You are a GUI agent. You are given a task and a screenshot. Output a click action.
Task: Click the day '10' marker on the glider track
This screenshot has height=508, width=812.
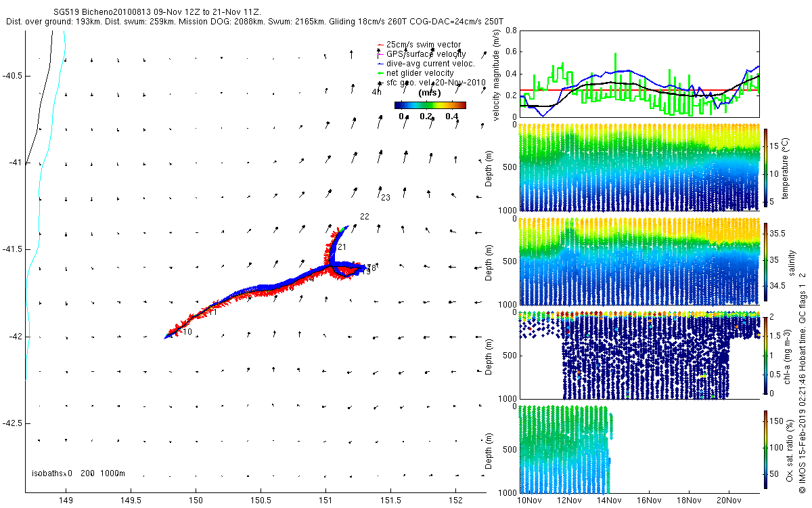pos(187,332)
